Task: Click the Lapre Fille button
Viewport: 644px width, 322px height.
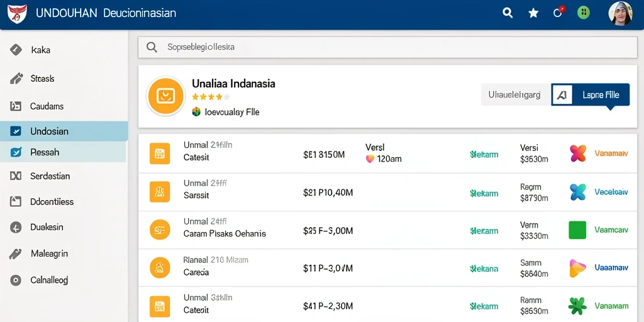Action: tap(590, 95)
